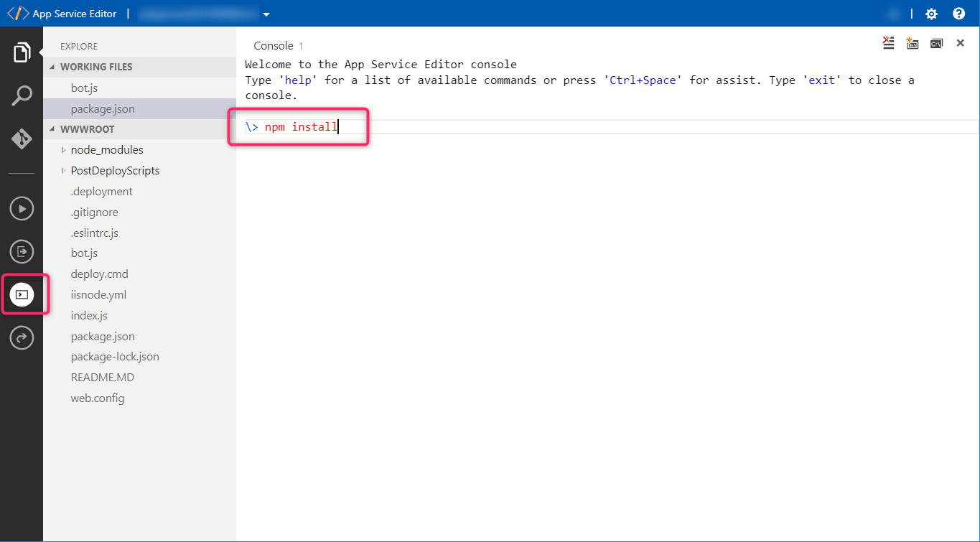The height and width of the screenshot is (542, 980).
Task: Create a new console with the starred icon
Action: tap(913, 43)
